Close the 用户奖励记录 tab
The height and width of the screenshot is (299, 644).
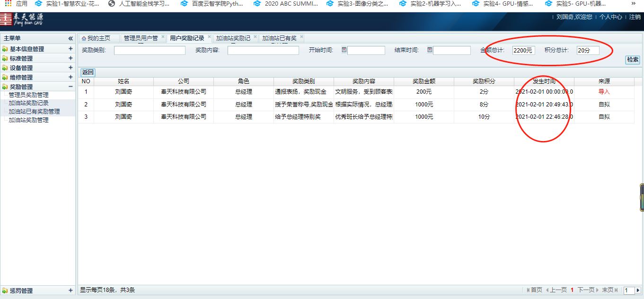[209, 37]
